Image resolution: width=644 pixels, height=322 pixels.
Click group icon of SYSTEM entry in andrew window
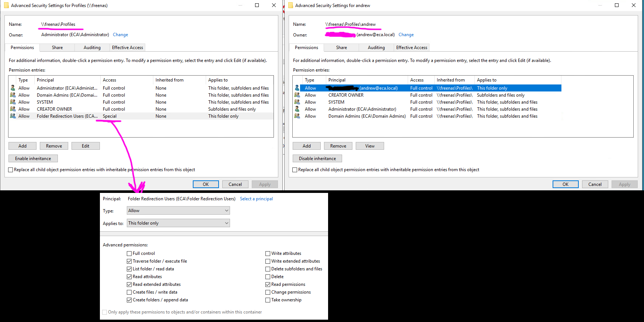point(297,102)
